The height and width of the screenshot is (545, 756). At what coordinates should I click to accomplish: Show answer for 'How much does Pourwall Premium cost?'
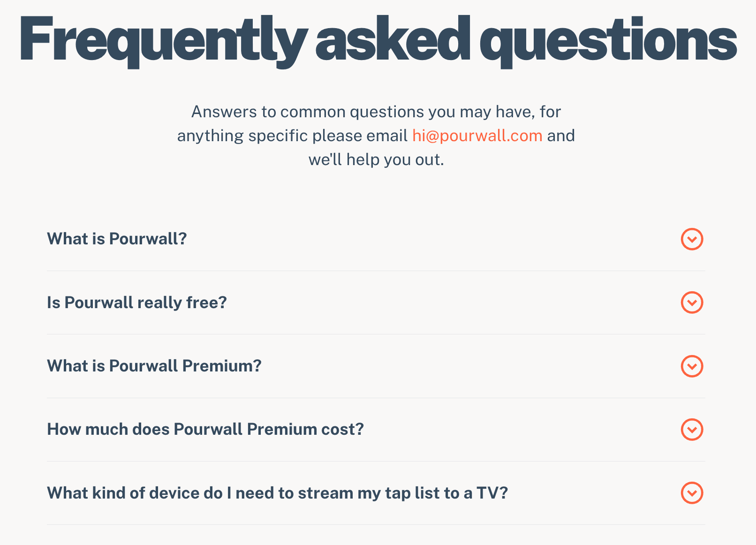[x=205, y=429]
